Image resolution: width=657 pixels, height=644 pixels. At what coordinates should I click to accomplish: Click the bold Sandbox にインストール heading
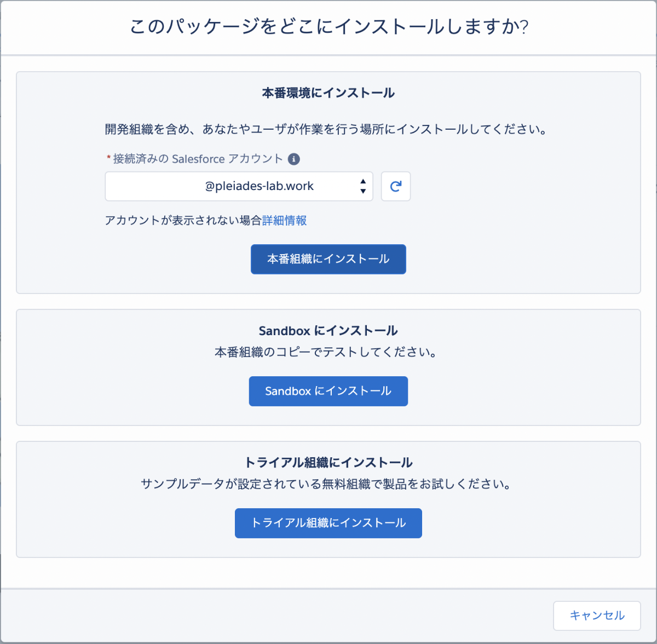[x=328, y=331]
